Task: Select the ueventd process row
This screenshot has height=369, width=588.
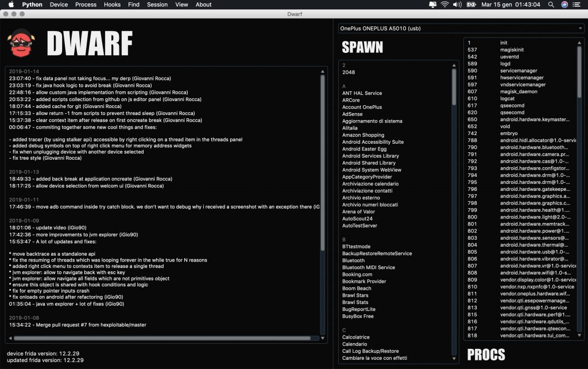Action: coord(520,57)
